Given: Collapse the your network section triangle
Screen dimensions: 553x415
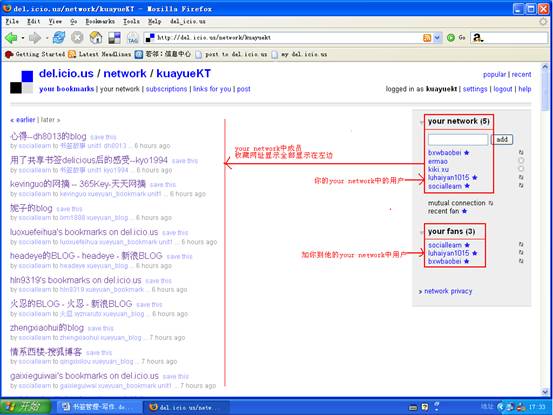Looking at the screenshot, I should coord(421,122).
